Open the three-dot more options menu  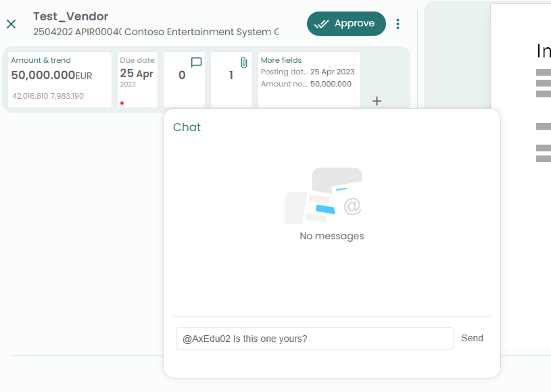398,24
